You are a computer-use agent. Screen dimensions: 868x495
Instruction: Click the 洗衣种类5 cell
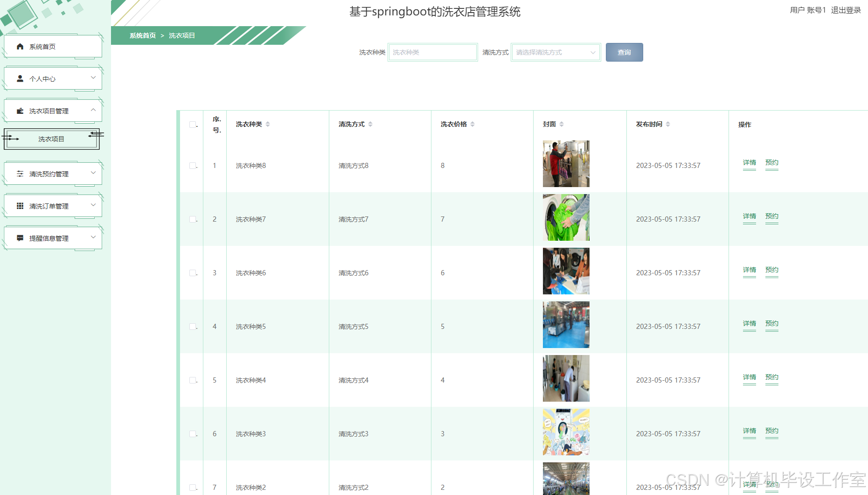pyautogui.click(x=251, y=327)
